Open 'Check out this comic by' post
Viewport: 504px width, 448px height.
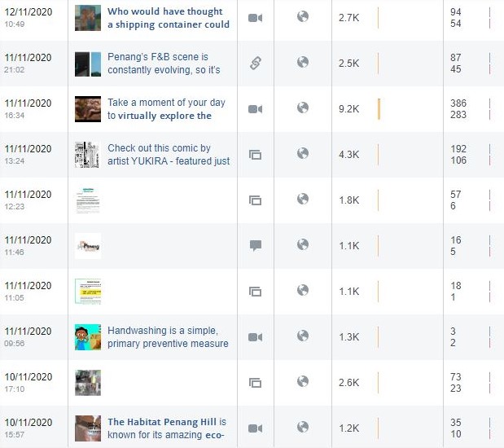(x=169, y=155)
